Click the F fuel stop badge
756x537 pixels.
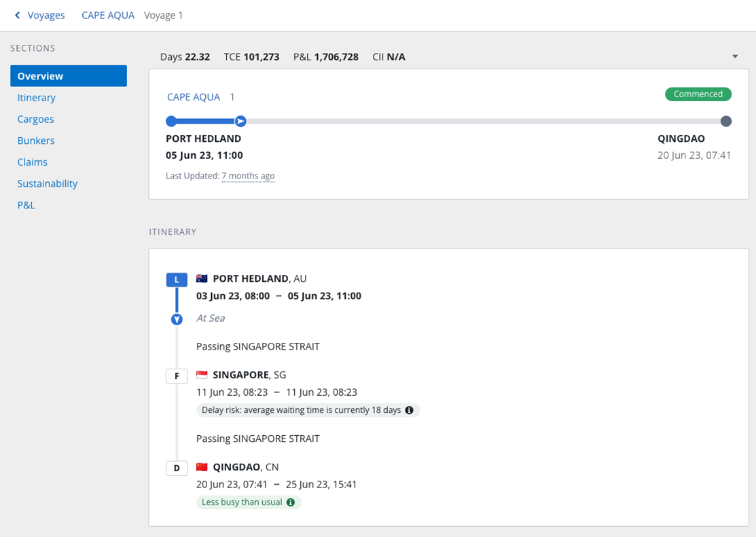[x=177, y=375]
